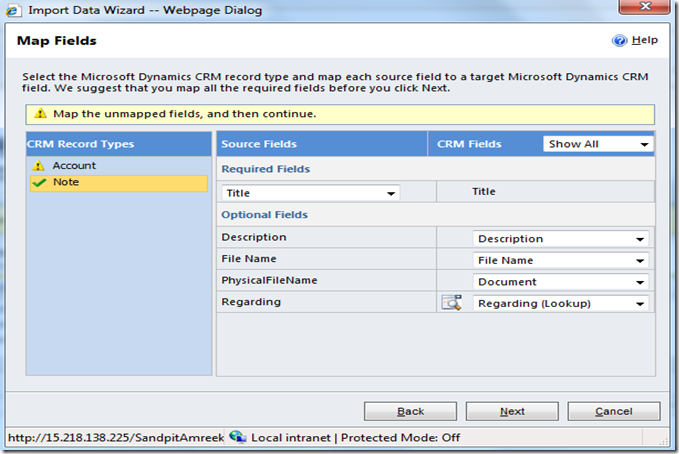The height and width of the screenshot is (454, 679).
Task: Click the Title CRM field text
Action: (484, 191)
